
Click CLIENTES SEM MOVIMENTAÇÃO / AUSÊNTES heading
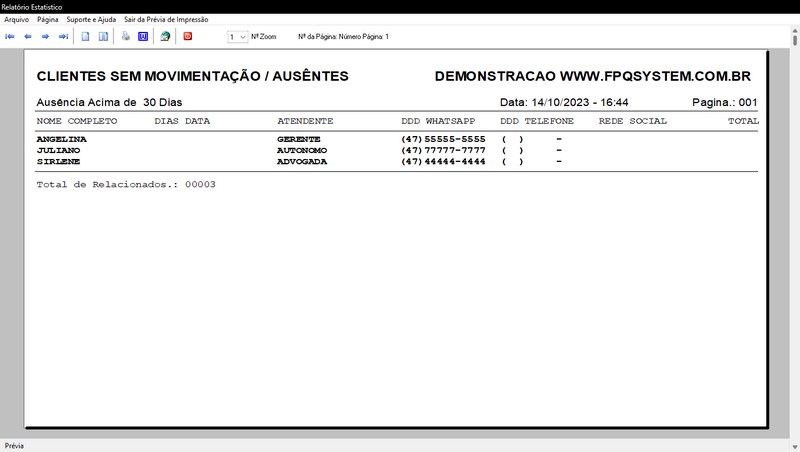point(192,77)
